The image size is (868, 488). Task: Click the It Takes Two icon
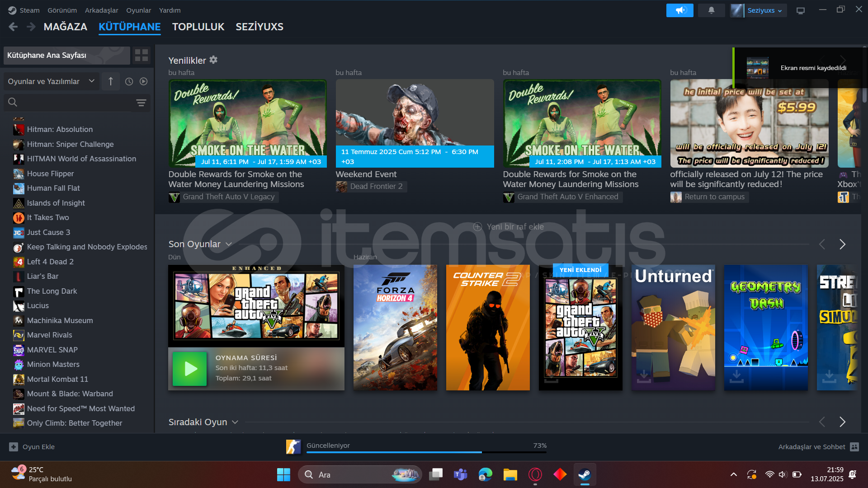click(19, 218)
